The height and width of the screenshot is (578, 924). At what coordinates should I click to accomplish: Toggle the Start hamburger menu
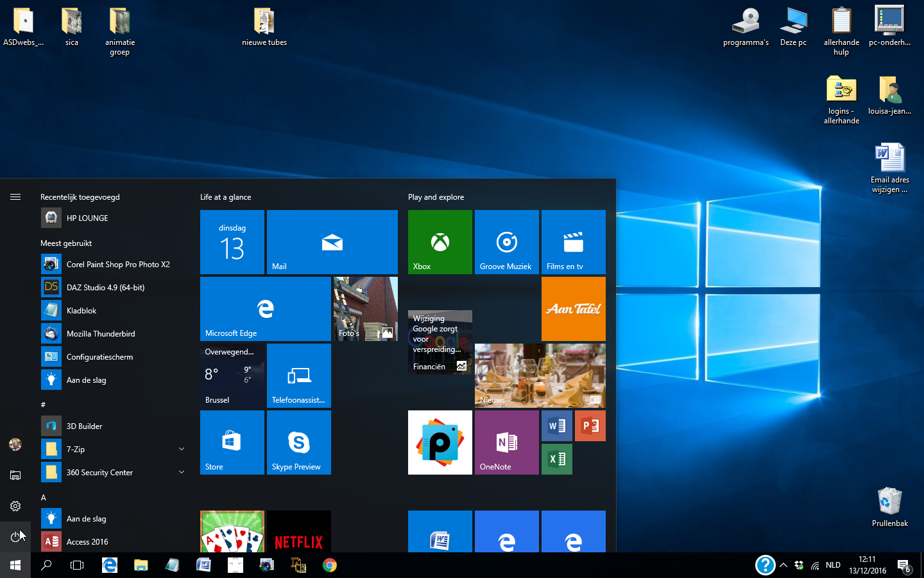tap(15, 197)
